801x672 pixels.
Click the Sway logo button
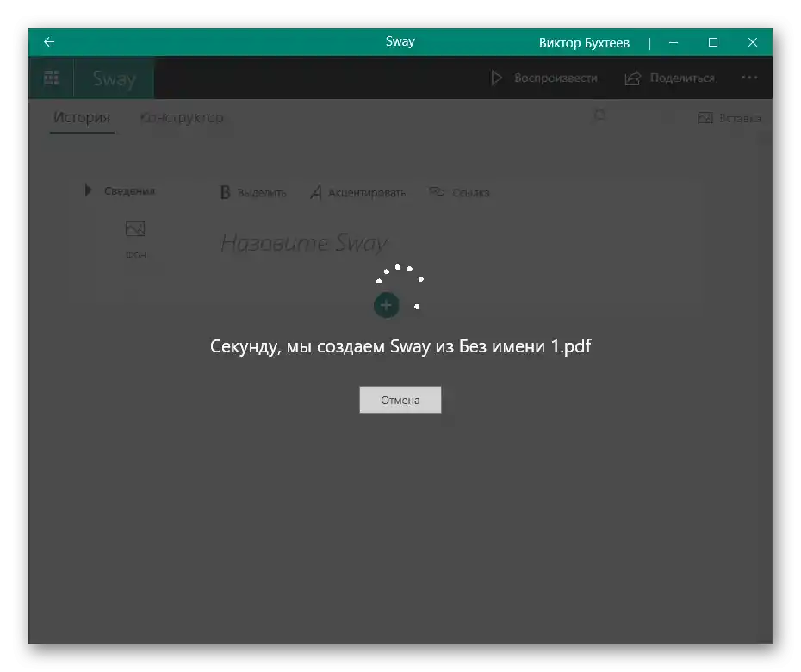tap(114, 78)
